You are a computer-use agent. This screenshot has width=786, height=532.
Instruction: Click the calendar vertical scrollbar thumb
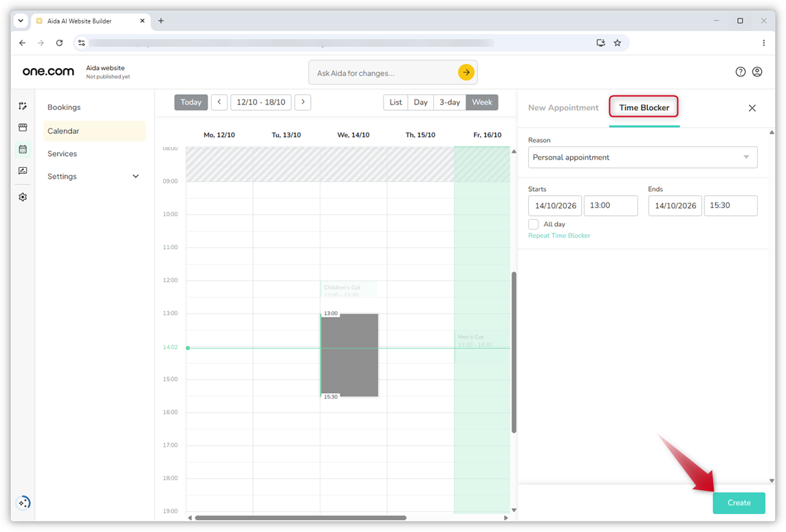pyautogui.click(x=514, y=352)
